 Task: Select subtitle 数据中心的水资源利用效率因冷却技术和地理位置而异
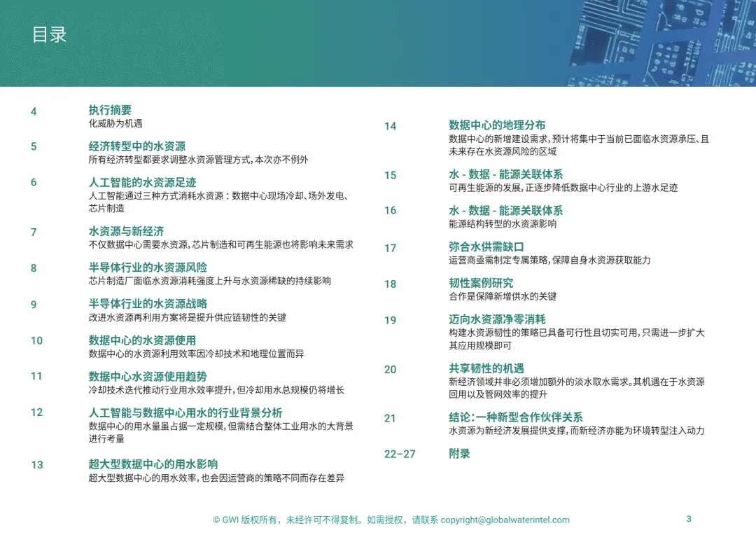pyautogui.click(x=196, y=354)
